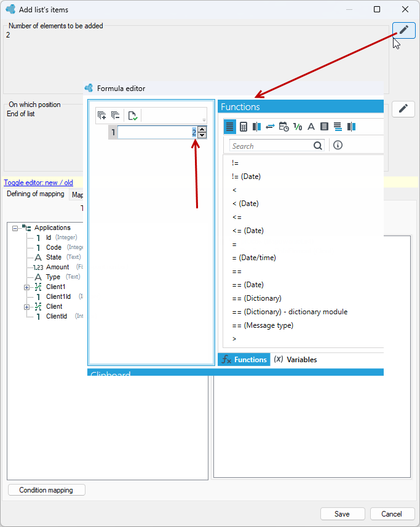
Task: Select the calculator math functions category icon
Action: point(244,127)
